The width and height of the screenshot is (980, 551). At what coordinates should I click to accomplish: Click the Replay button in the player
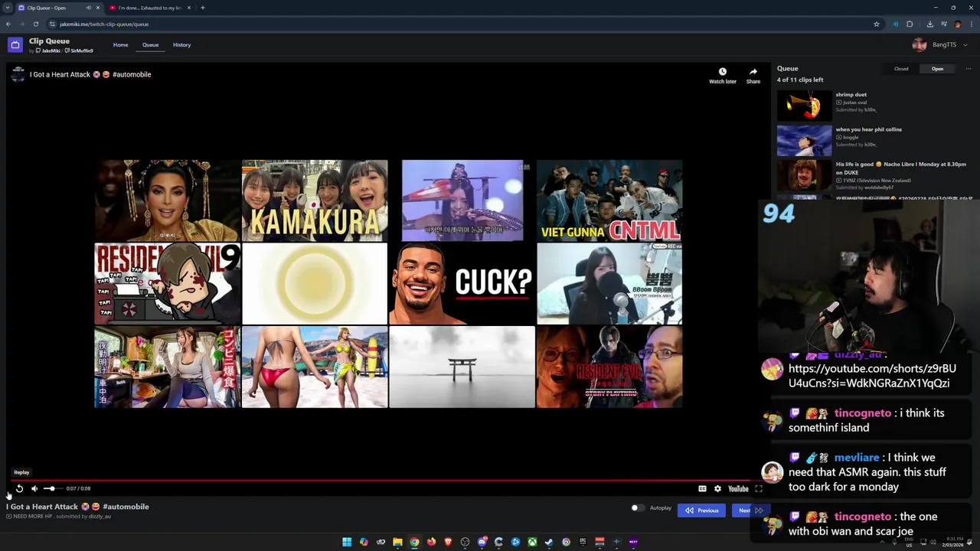click(19, 488)
